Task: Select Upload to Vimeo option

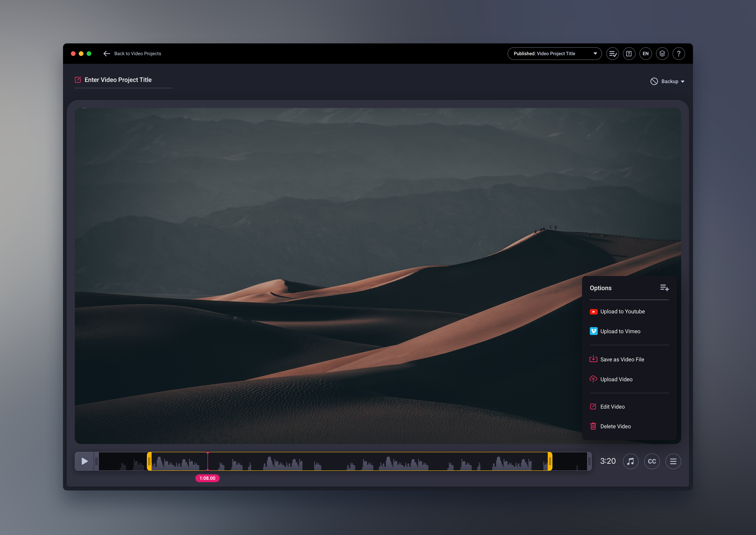Action: tap(620, 331)
